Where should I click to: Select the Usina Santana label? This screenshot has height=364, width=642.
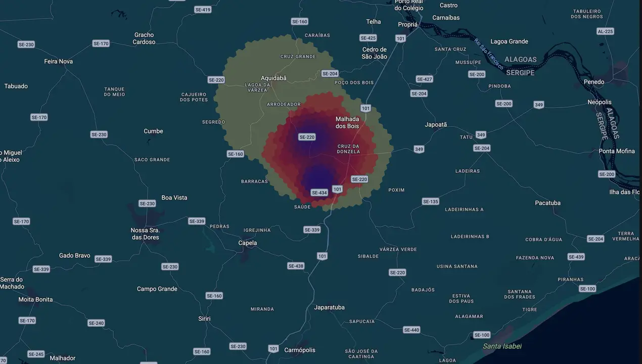pos(456,266)
